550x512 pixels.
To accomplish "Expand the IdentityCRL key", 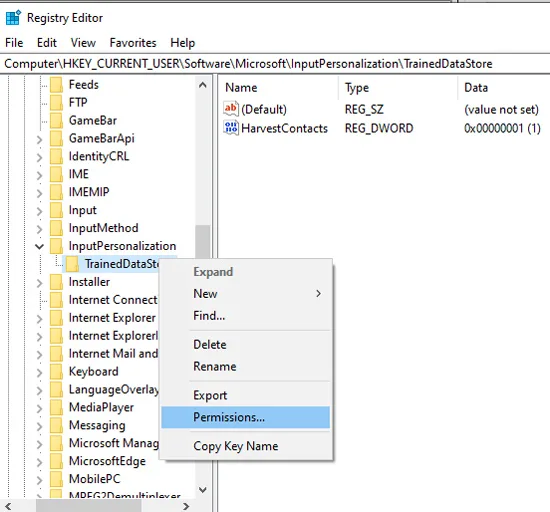I will click(39, 157).
